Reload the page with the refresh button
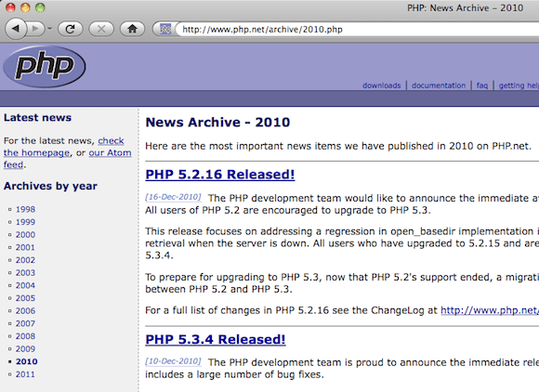The width and height of the screenshot is (539, 392). 70,29
